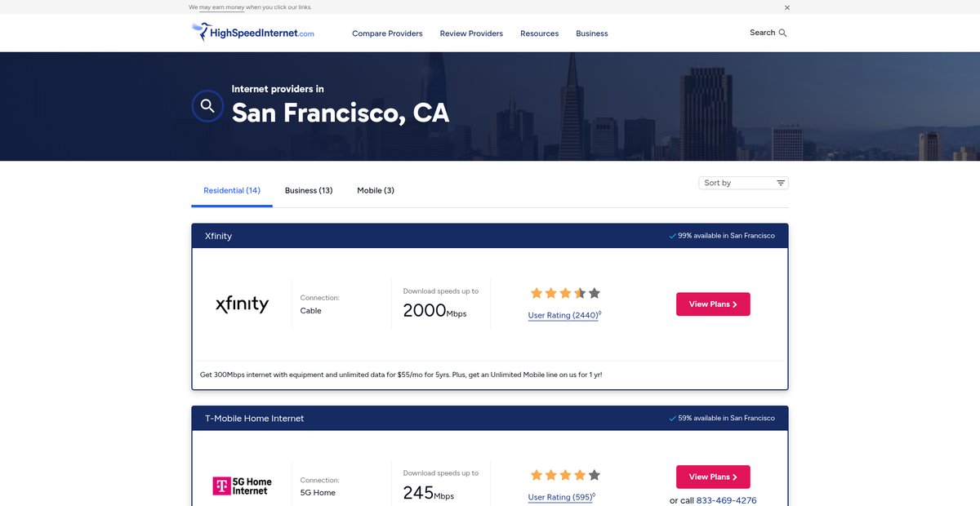Click the San Francisco, CA heading
Screen dimensions: 980x506
coord(341,113)
